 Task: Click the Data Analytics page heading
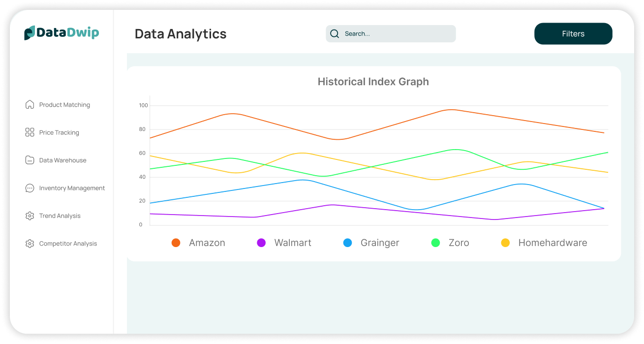181,34
